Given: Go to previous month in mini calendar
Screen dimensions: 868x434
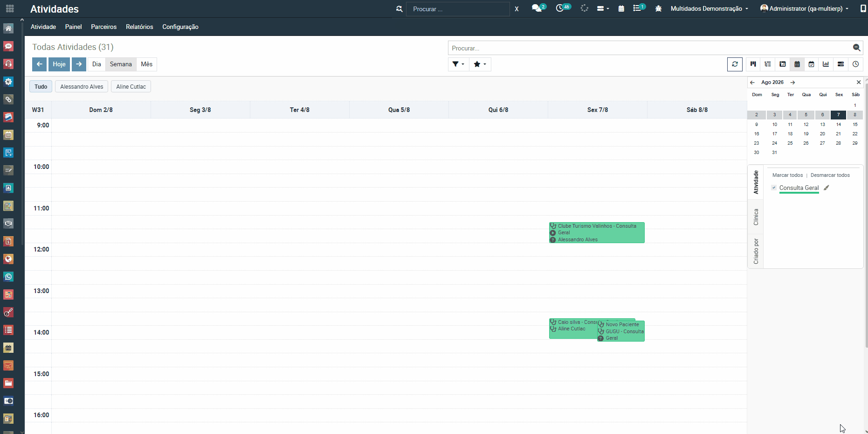Looking at the screenshot, I should (x=752, y=83).
